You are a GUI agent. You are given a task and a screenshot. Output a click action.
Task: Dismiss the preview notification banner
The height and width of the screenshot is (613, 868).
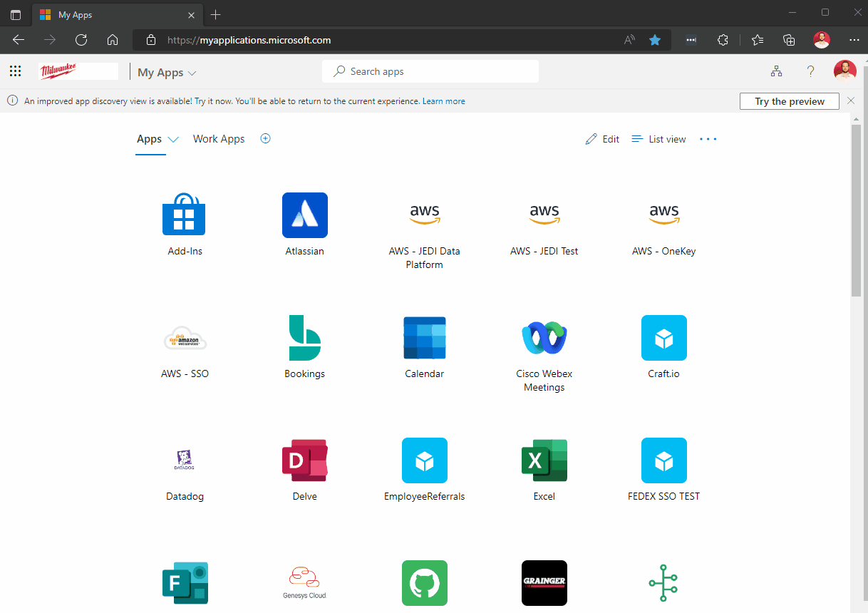tap(851, 101)
